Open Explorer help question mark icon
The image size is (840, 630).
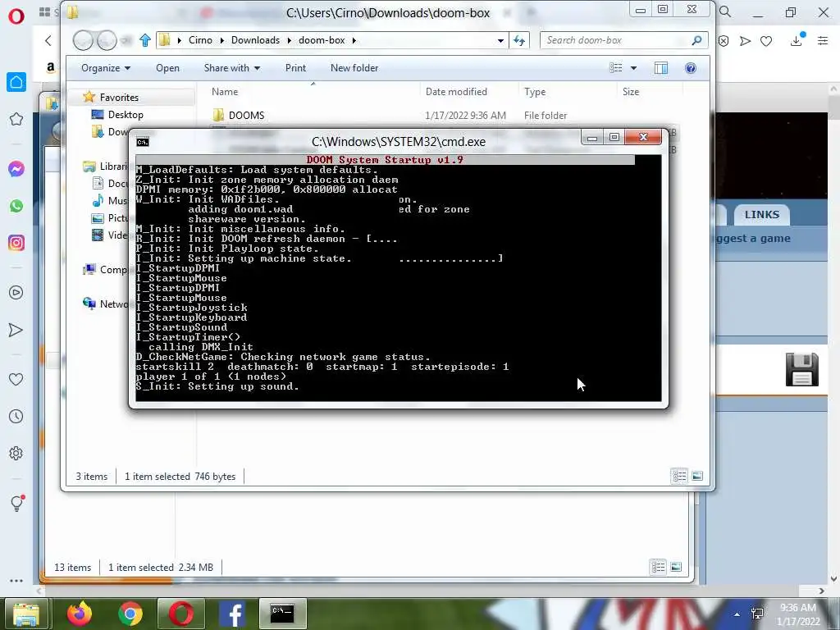click(x=691, y=68)
